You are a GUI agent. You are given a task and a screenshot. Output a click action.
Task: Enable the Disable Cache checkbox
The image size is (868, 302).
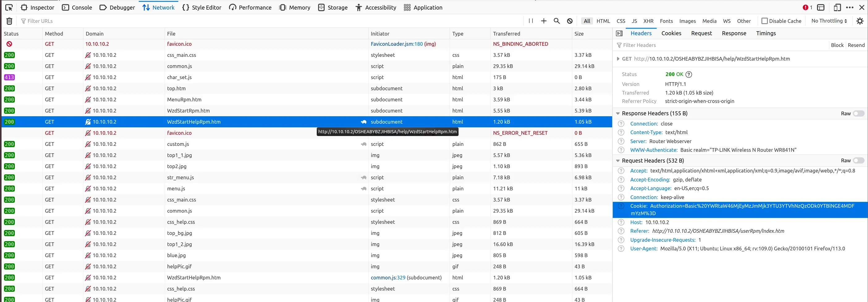click(x=764, y=21)
